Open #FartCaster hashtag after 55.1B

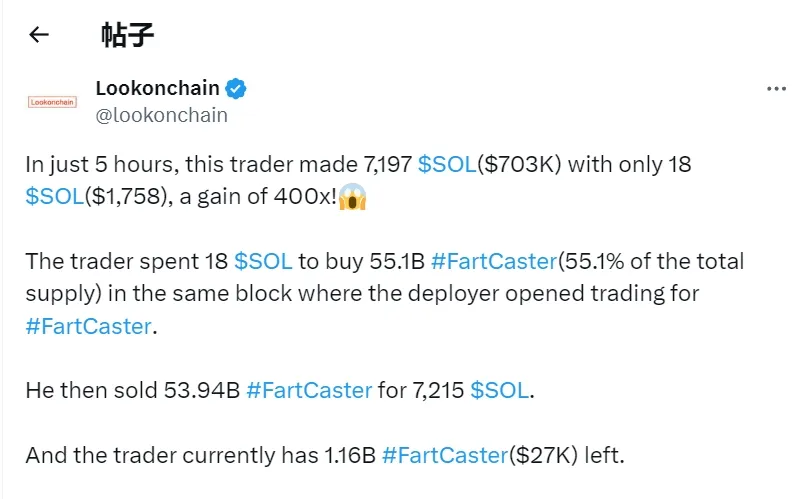point(492,262)
